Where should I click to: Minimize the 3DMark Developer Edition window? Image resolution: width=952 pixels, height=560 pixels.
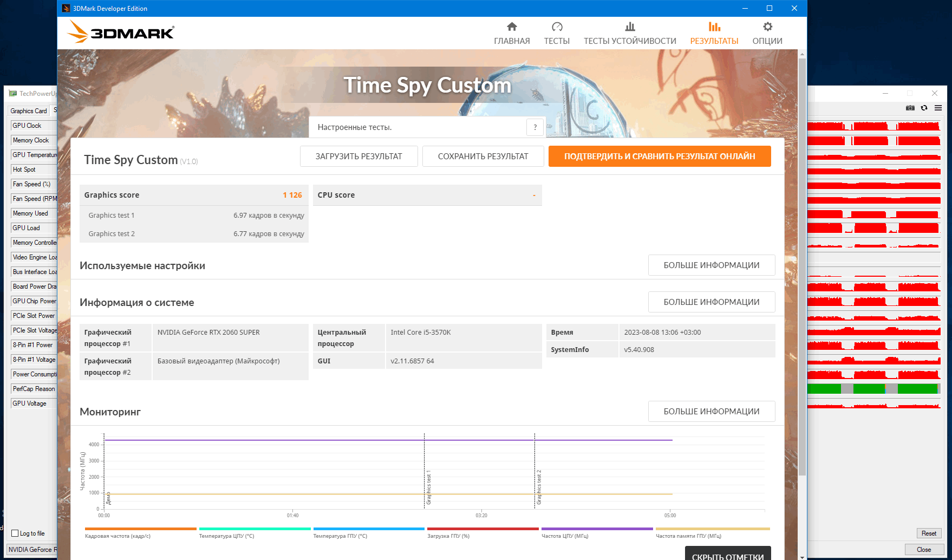[x=745, y=8]
